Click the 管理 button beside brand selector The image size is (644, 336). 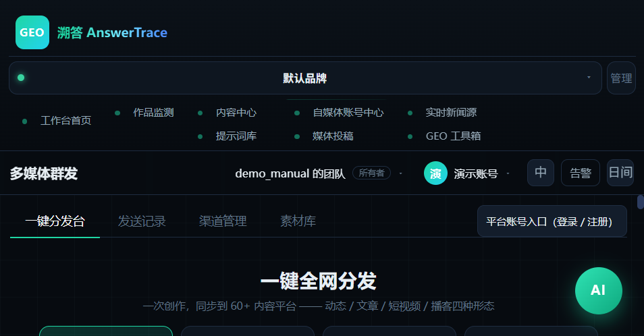tap(621, 78)
